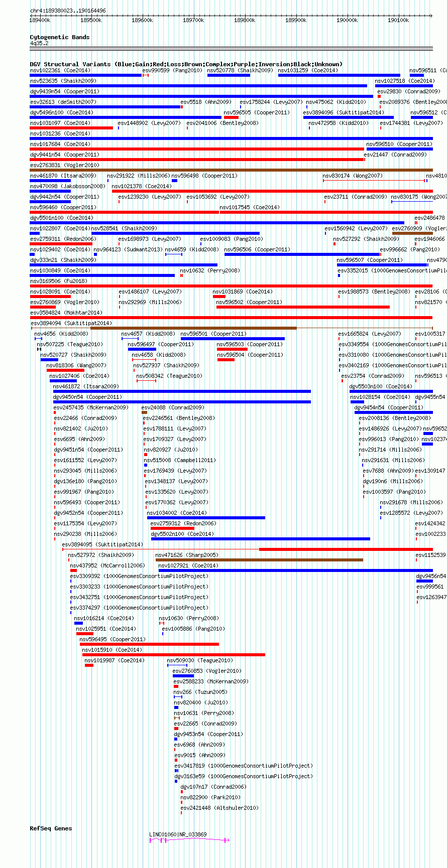The width and height of the screenshot is (447, 868).
Task: Click the 190000k ruler position label
Action: 347,20
